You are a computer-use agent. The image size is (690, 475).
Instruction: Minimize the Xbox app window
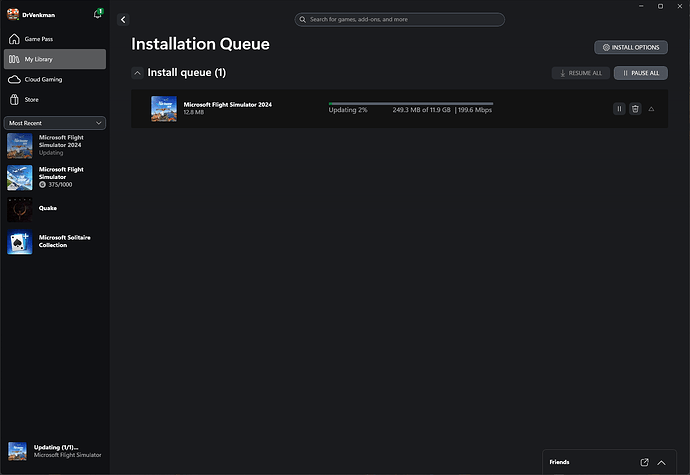641,6
